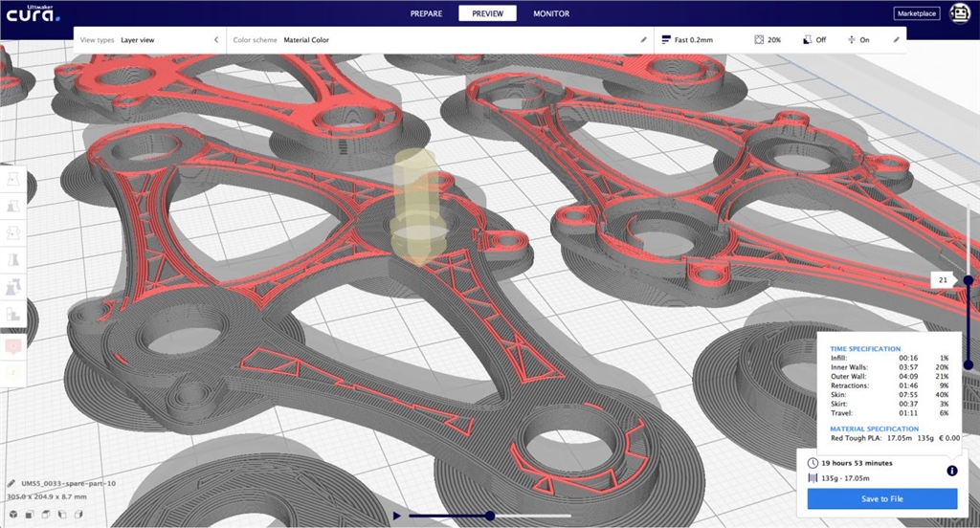980x528 pixels.
Task: Click the Color scheme pencil edit icon
Action: tap(643, 40)
